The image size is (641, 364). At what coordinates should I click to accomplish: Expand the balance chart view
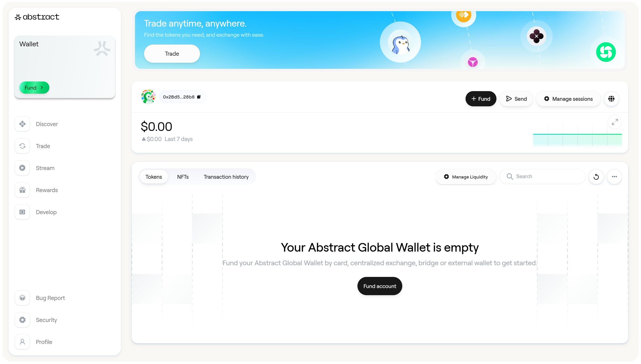tap(615, 122)
